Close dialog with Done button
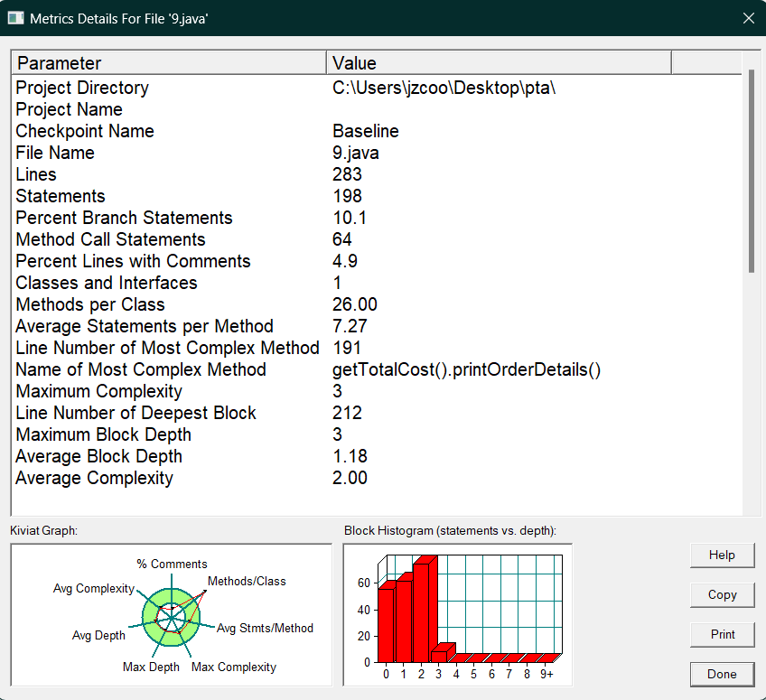The height and width of the screenshot is (700, 766). pyautogui.click(x=722, y=674)
